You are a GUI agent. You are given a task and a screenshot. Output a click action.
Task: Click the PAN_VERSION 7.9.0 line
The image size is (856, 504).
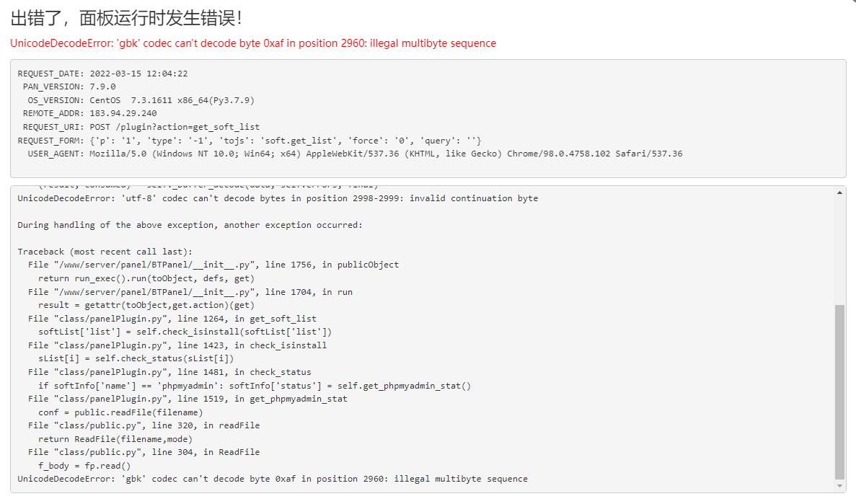coord(69,87)
